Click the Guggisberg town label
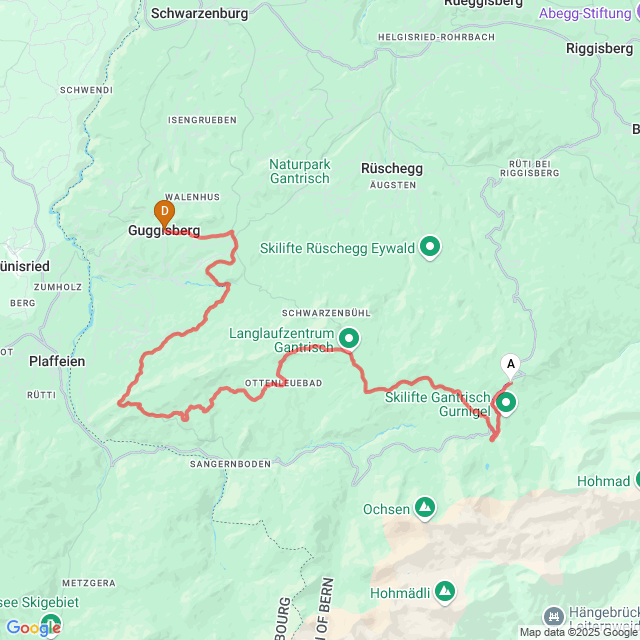 (164, 231)
